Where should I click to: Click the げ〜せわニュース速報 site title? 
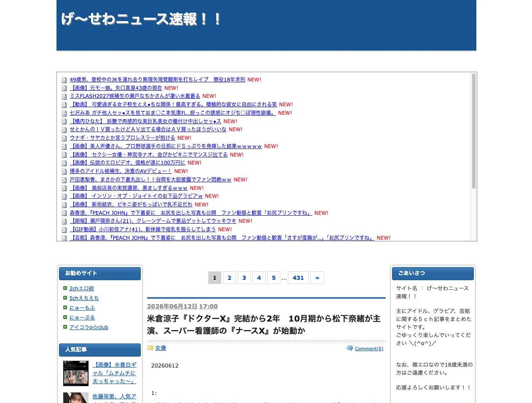tap(141, 19)
